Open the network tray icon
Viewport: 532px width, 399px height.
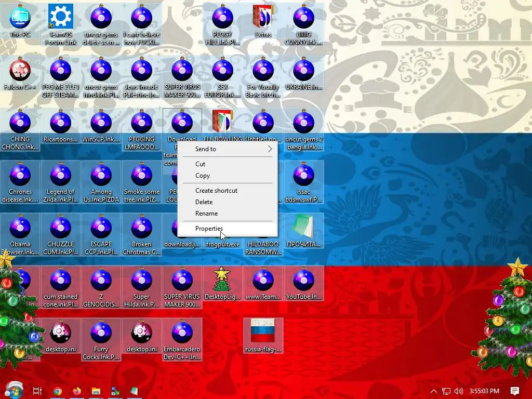pyautogui.click(x=446, y=391)
